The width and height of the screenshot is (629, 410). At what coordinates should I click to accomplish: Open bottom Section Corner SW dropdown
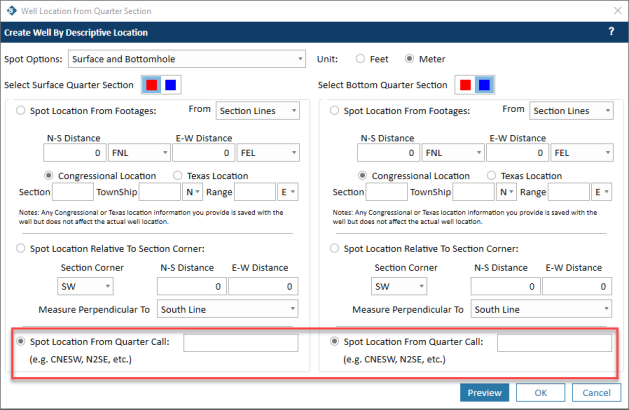click(399, 286)
